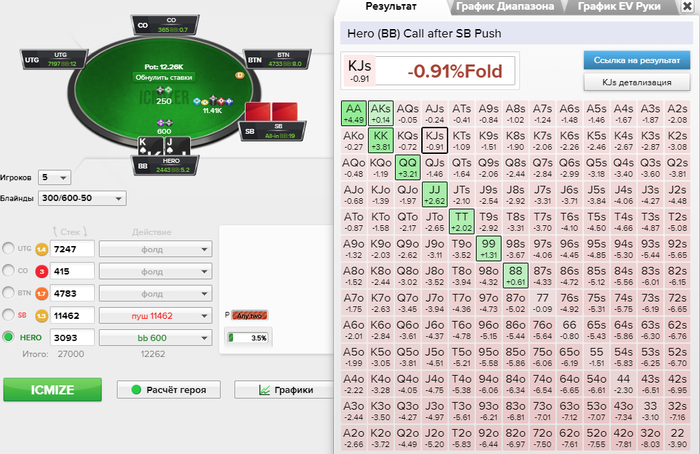
Task: Click the green ICMIZE button
Action: tap(52, 390)
